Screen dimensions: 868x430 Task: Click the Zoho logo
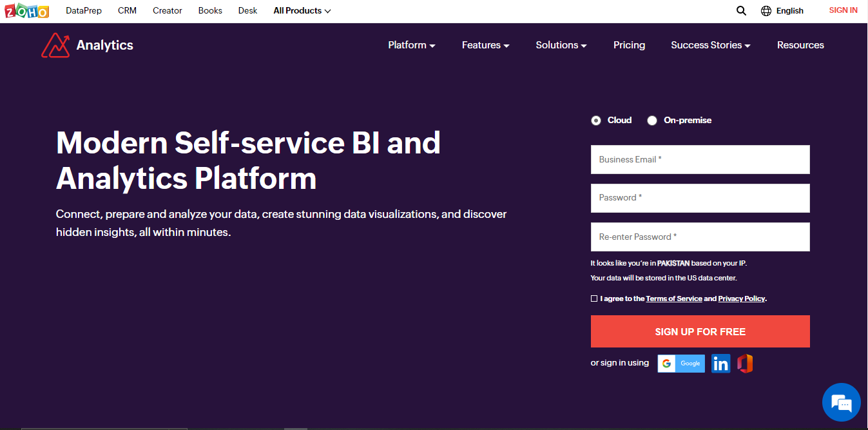coord(26,11)
